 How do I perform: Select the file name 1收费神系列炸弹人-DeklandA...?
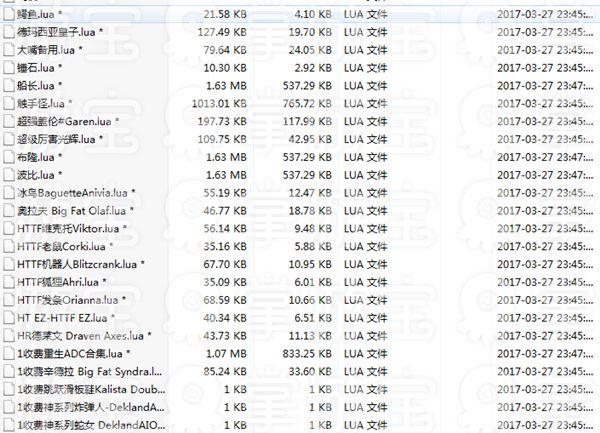pos(91,407)
